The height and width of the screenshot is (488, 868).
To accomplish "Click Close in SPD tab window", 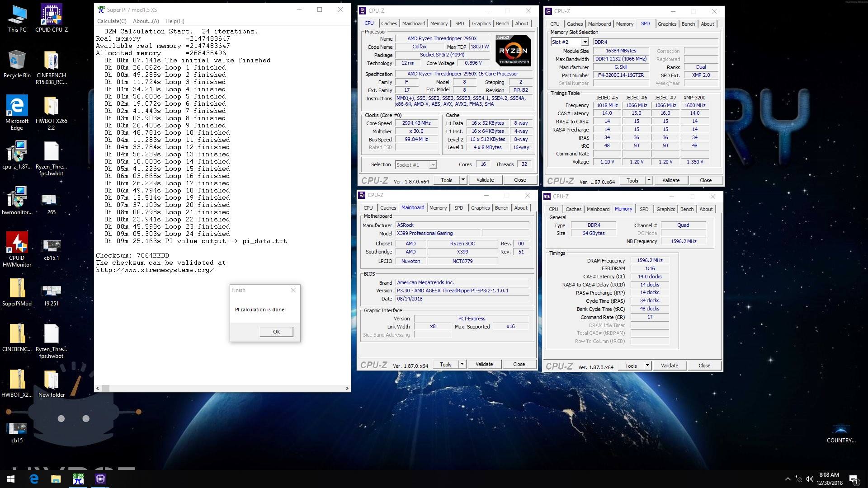I will pyautogui.click(x=705, y=180).
